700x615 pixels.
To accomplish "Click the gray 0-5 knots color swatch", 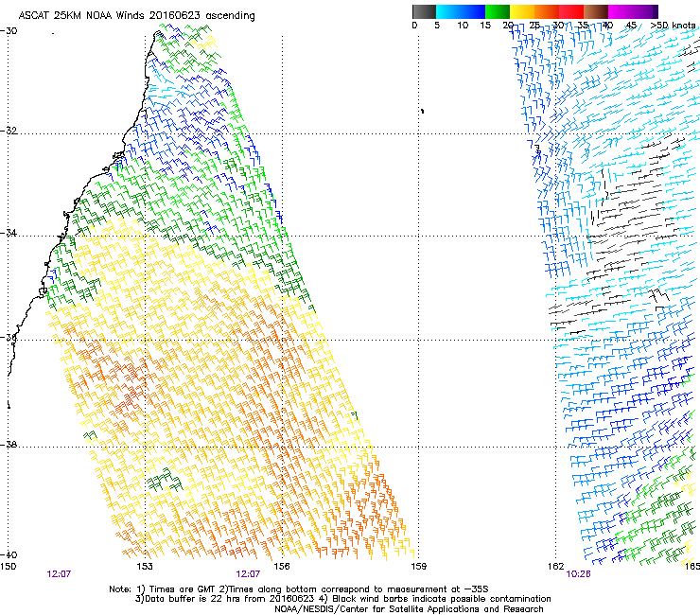I will pyautogui.click(x=424, y=11).
